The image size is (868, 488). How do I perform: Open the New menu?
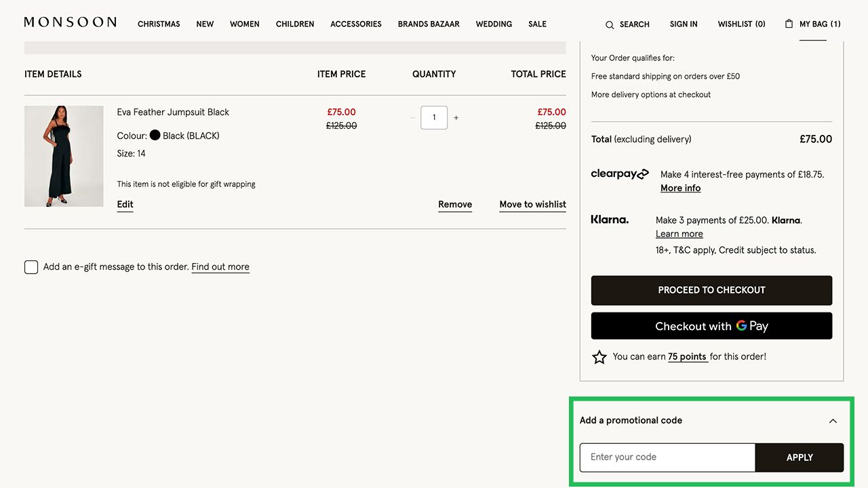(205, 24)
